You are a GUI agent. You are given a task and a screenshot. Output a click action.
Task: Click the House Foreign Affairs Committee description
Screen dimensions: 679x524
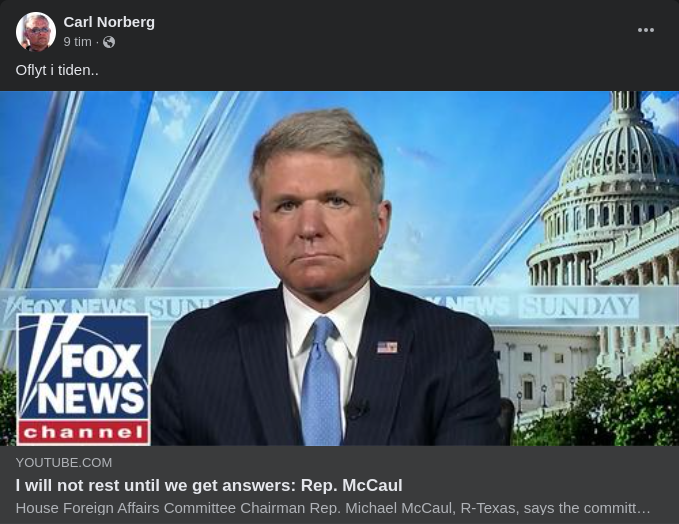333,508
